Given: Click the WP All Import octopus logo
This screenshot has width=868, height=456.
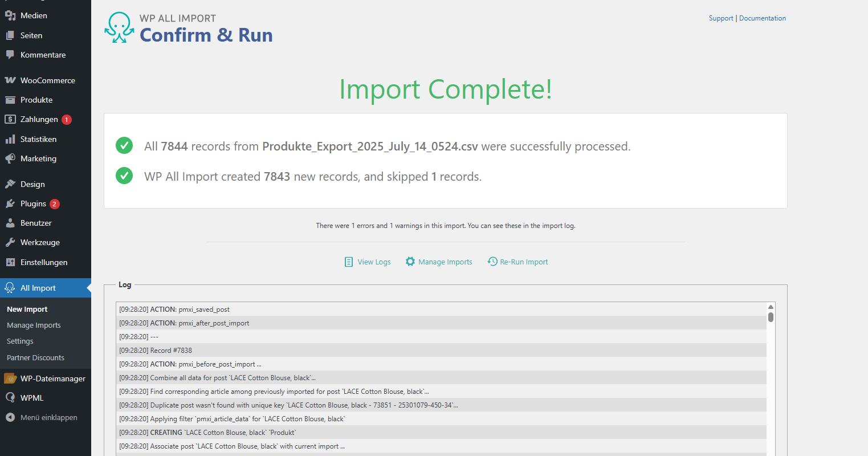Looking at the screenshot, I should pos(119,27).
